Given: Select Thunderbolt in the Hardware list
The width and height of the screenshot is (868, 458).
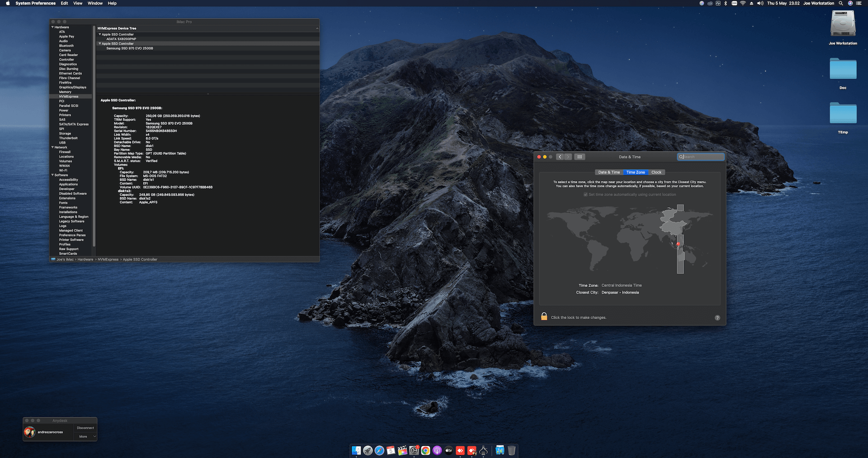Looking at the screenshot, I should [x=68, y=138].
